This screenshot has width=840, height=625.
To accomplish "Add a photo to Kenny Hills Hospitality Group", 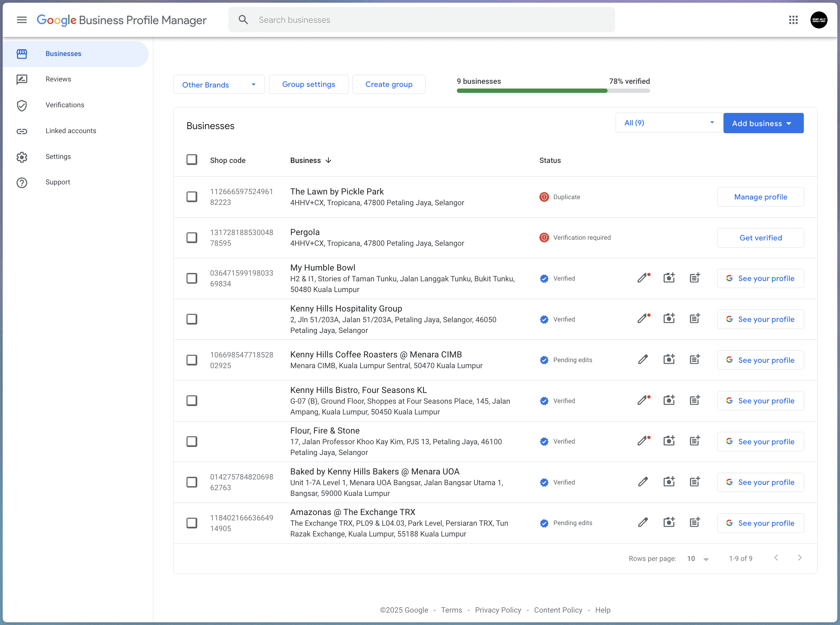I will [x=669, y=319].
